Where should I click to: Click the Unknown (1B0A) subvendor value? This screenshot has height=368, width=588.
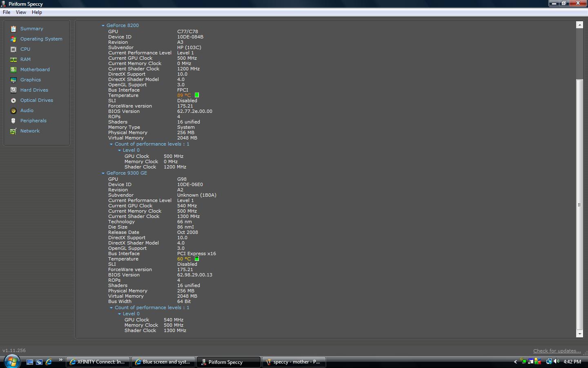[197, 195]
